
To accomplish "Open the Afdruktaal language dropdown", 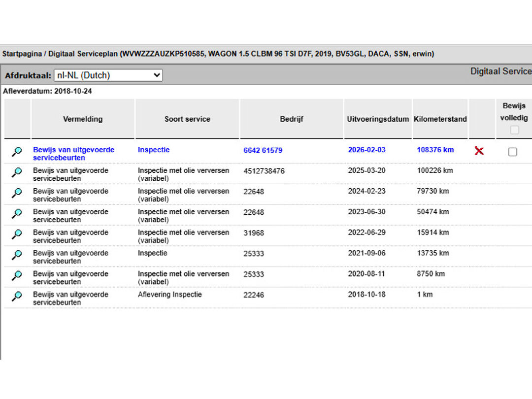I will (x=108, y=75).
